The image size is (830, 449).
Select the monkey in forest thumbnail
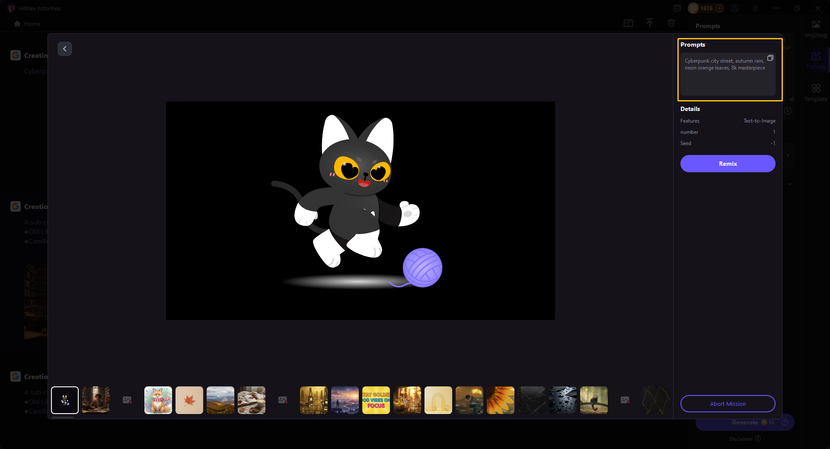(x=594, y=400)
